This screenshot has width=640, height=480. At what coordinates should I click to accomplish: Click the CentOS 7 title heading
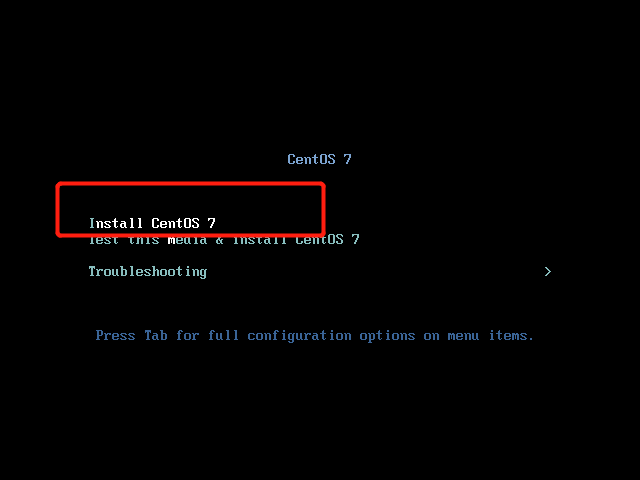click(x=319, y=159)
